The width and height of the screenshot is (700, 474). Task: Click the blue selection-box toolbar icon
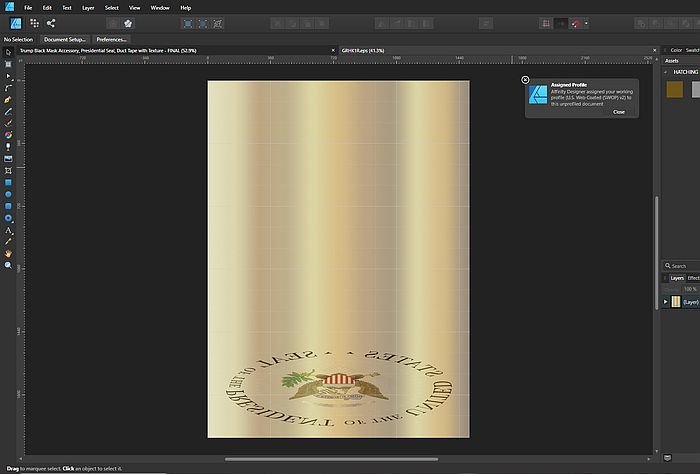tap(188, 24)
